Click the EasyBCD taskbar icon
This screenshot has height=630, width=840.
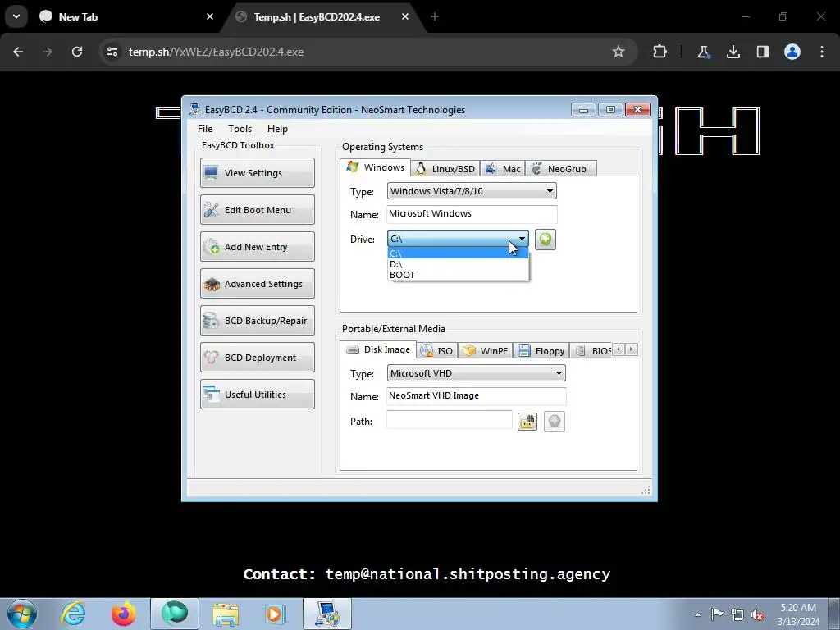[326, 614]
